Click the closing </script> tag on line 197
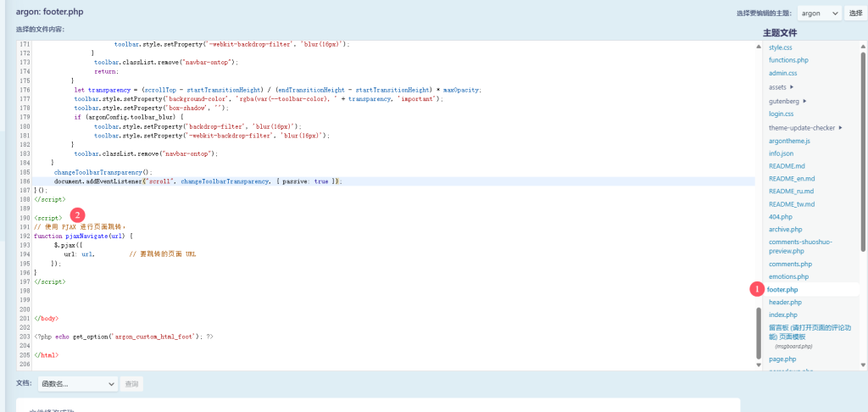This screenshot has width=868, height=412. click(50, 281)
